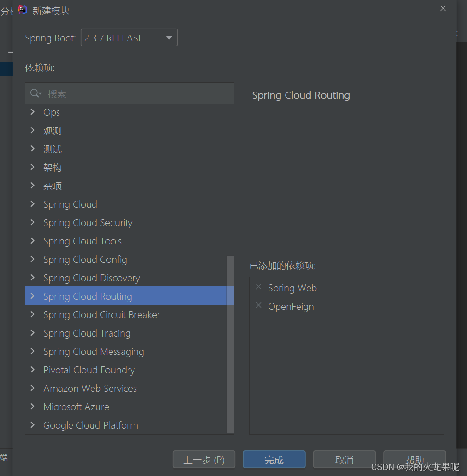Expand the Ops category

click(33, 112)
